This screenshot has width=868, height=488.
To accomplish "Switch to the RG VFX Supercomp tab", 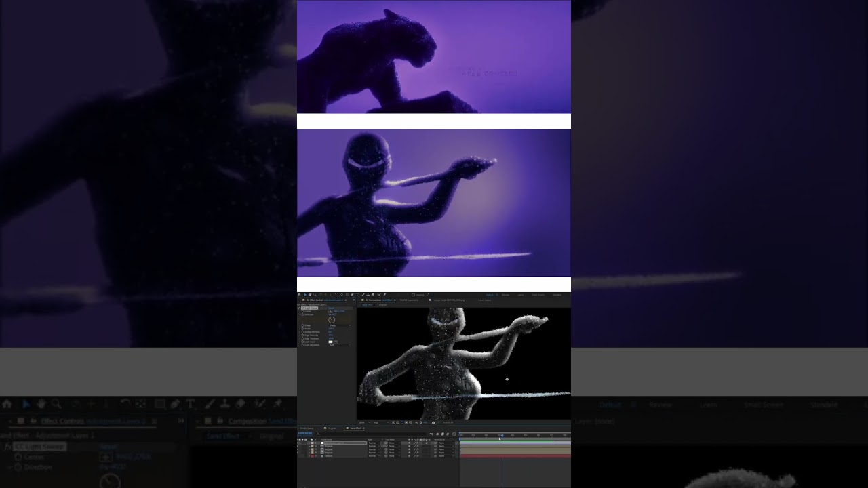I will (x=409, y=300).
